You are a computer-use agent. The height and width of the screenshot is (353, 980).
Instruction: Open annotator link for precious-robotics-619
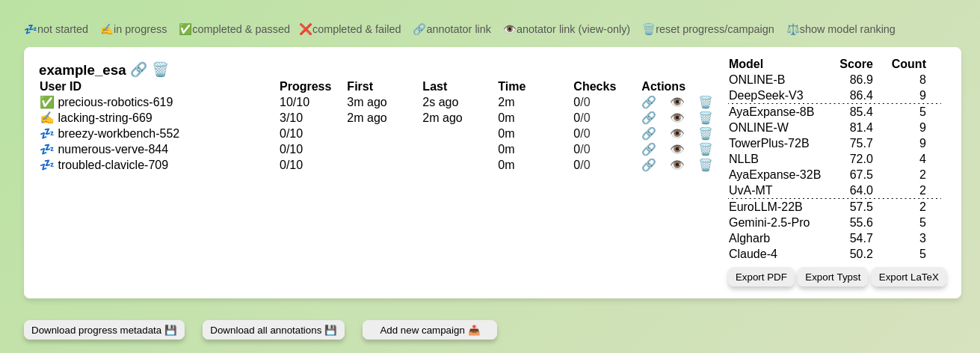pos(649,102)
